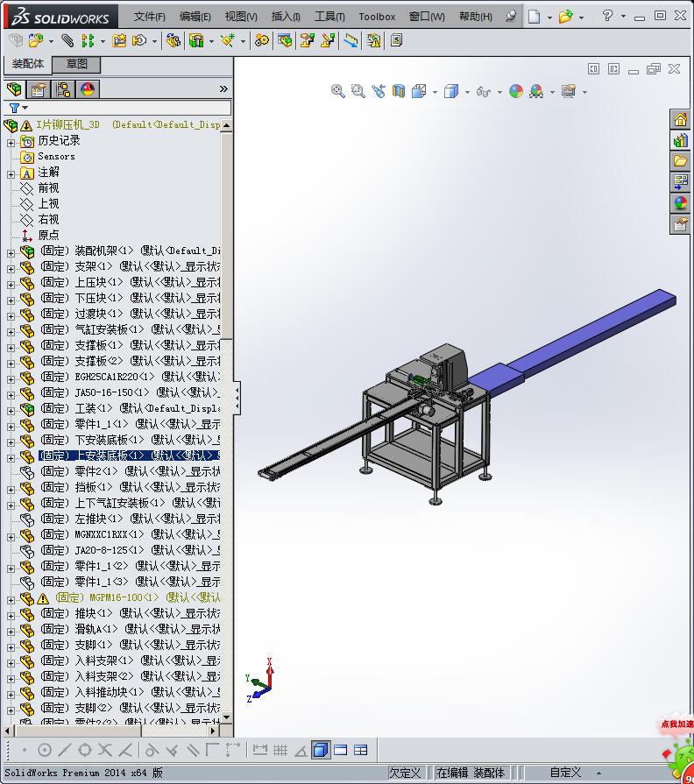
Task: Expand the feature manager tabs chevron
Action: point(223,89)
